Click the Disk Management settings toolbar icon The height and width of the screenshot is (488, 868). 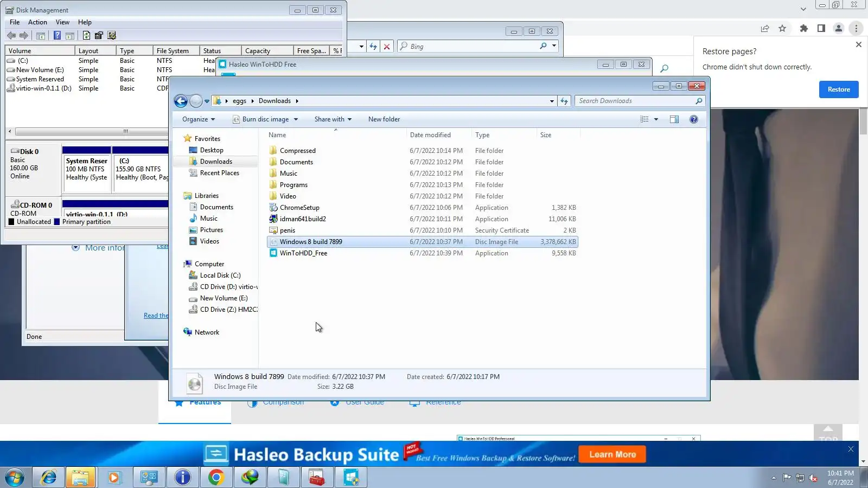pyautogui.click(x=112, y=36)
